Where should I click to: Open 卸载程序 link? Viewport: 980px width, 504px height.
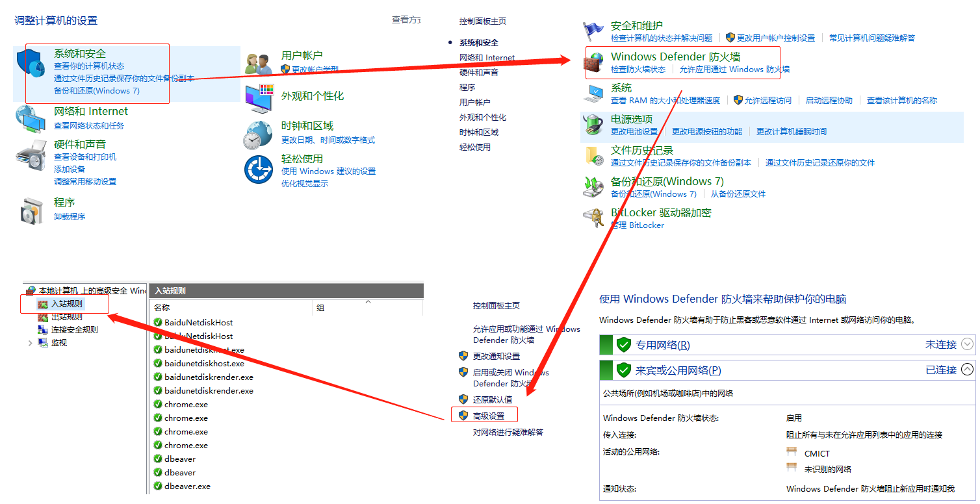tap(70, 216)
